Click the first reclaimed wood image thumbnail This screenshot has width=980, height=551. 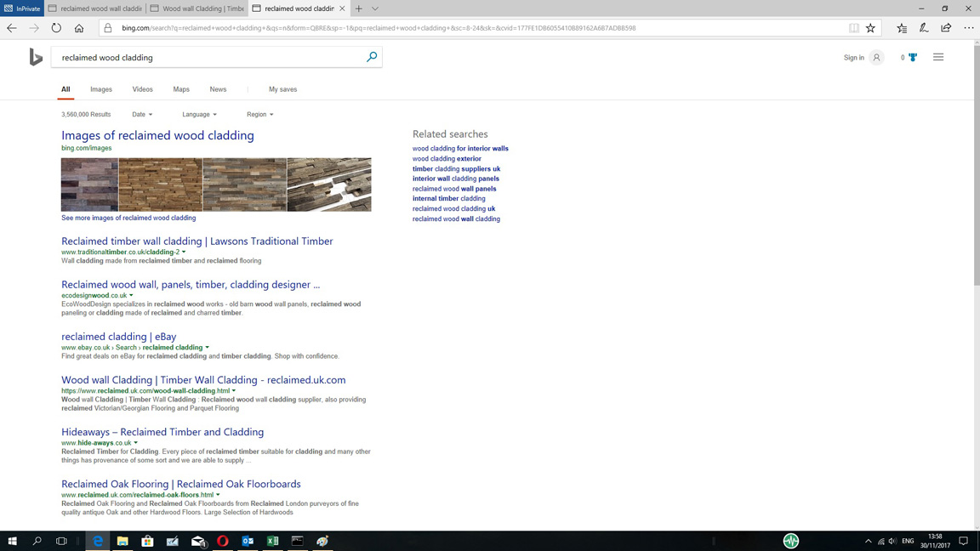88,184
